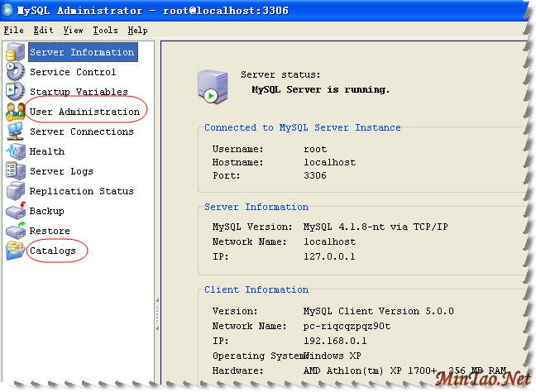Click the Backup drive icon
This screenshot has height=392, width=536.
tap(15, 211)
